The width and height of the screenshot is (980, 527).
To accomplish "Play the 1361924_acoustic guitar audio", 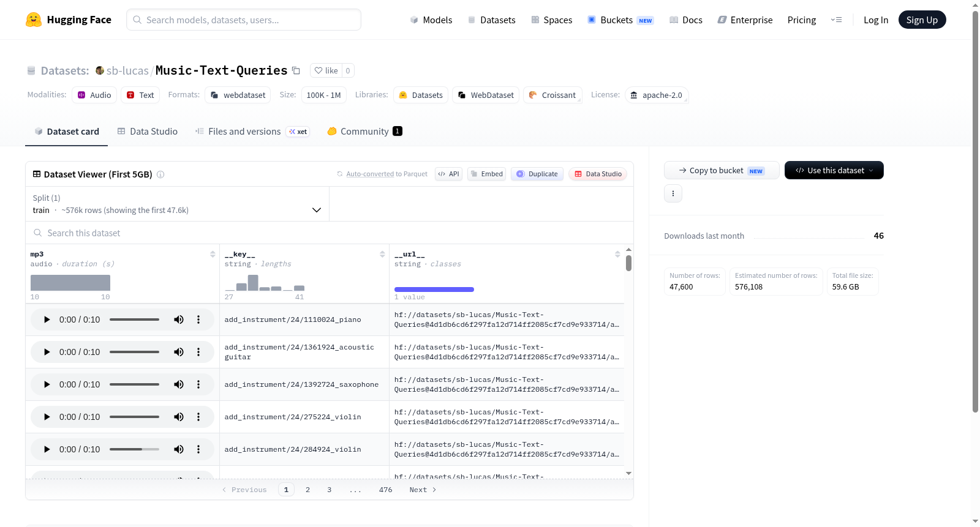I will point(47,352).
